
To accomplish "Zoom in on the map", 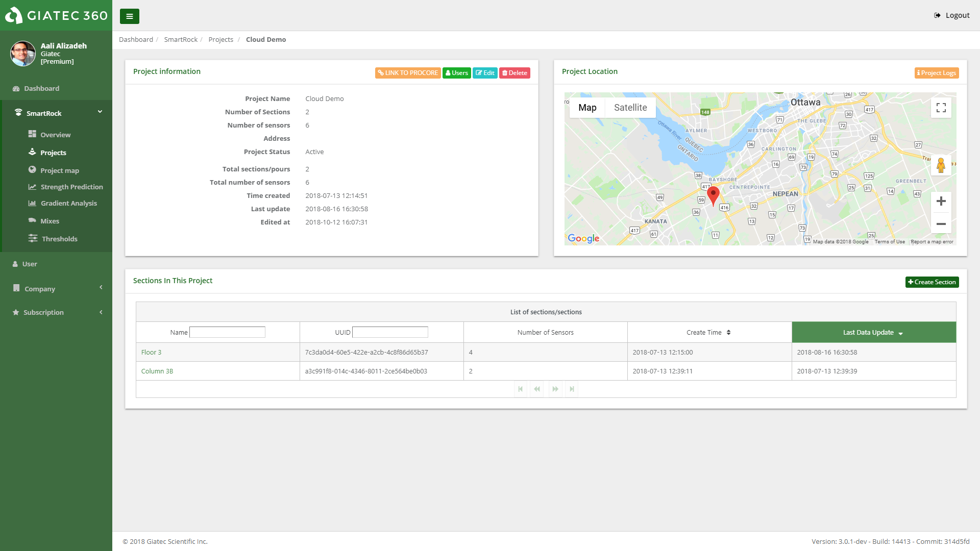I will 941,202.
